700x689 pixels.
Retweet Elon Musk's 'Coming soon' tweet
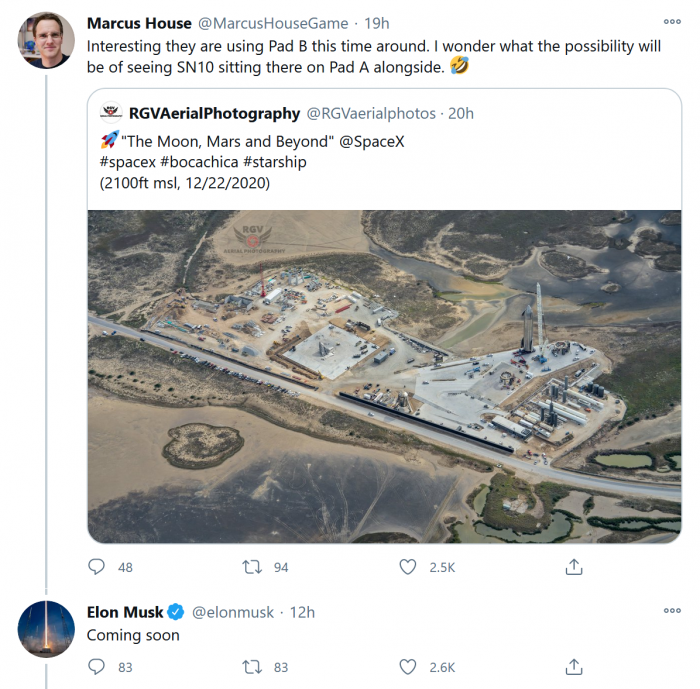[x=252, y=667]
